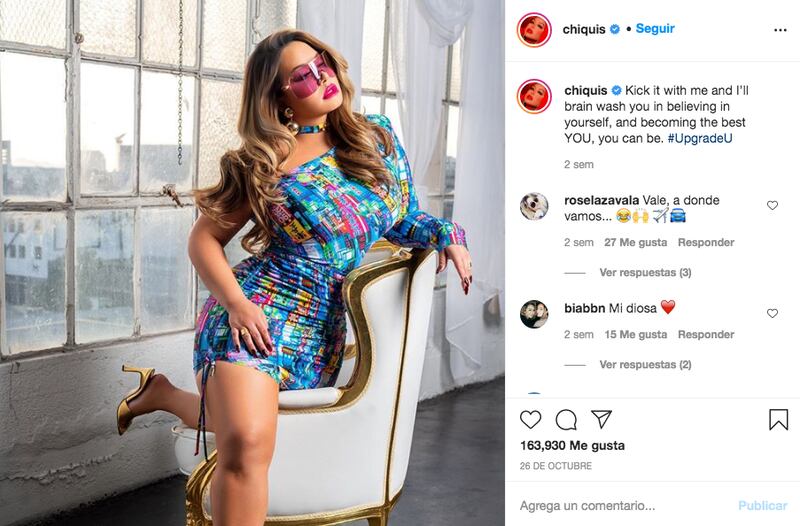Reply to roselazavala's comment via Responder
Image resolution: width=800 pixels, height=526 pixels.
(706, 242)
